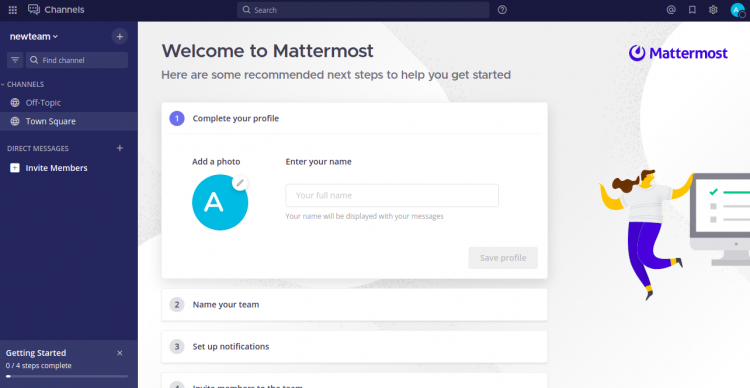The height and width of the screenshot is (388, 750).
Task: Open settings gear icon
Action: (x=713, y=10)
